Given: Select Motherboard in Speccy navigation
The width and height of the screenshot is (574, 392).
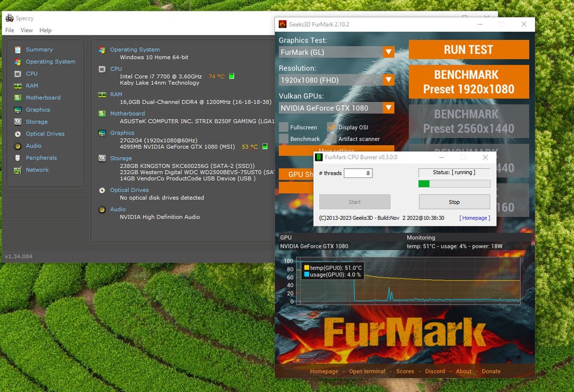Looking at the screenshot, I should tap(43, 98).
